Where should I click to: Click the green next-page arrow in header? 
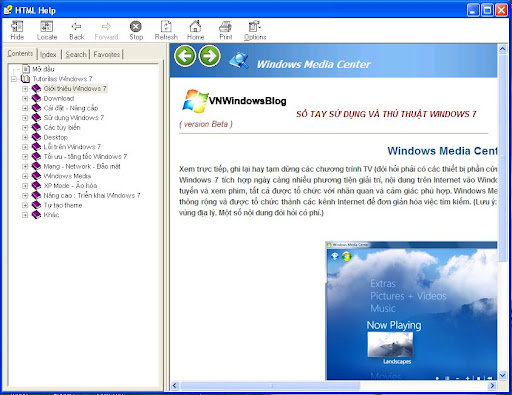coord(210,56)
